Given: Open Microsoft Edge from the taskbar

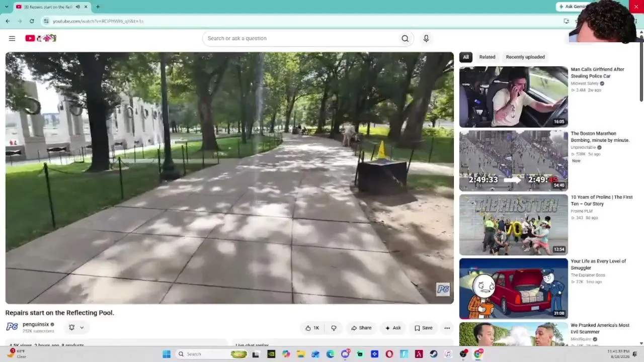Looking at the screenshot, I should pyautogui.click(x=330, y=354).
